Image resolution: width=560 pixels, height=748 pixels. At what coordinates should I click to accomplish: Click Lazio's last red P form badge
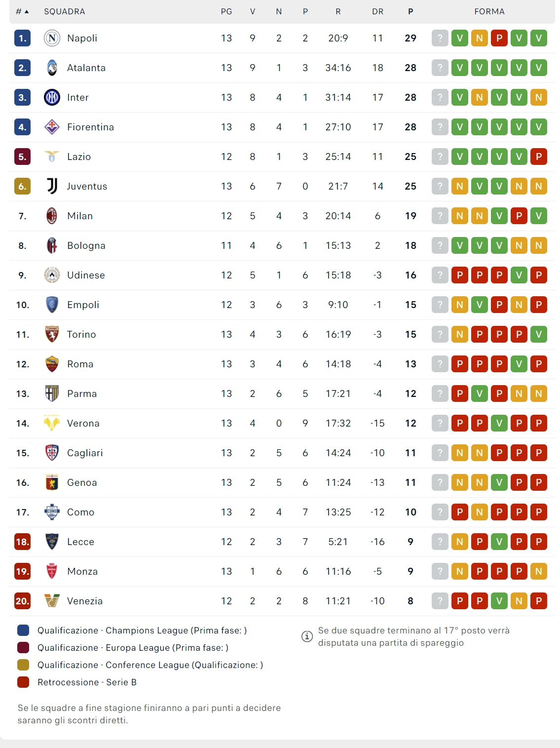(x=539, y=157)
